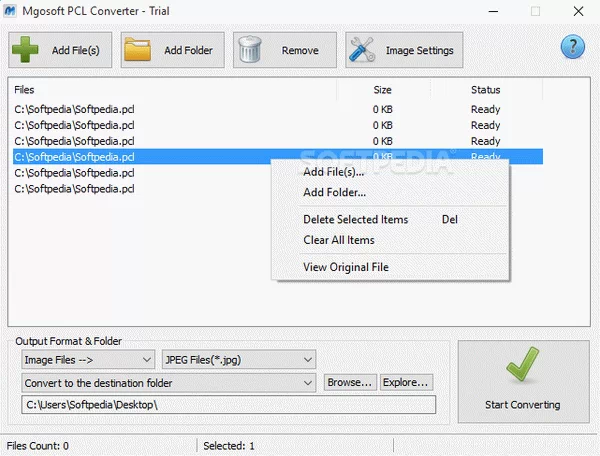This screenshot has width=600, height=456.
Task: Choose Add File(s)... from the context menu
Action: (333, 172)
